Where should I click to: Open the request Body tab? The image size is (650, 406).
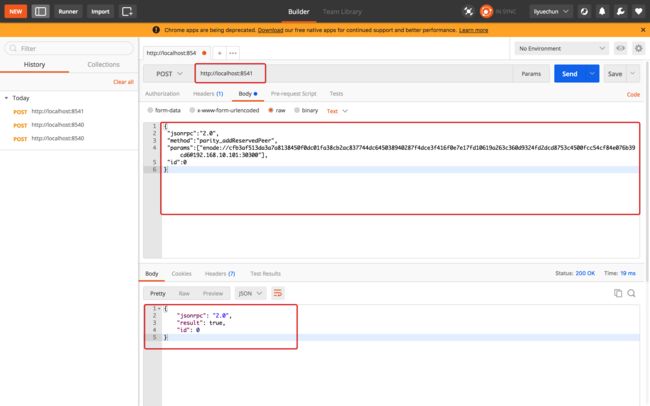[x=247, y=94]
